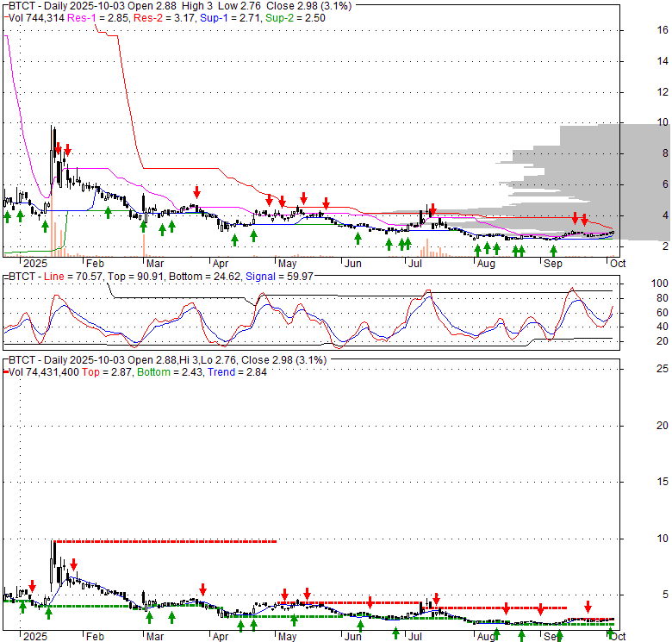Click the 2025 year label under the top chart
The image size is (672, 642).
(x=35, y=264)
